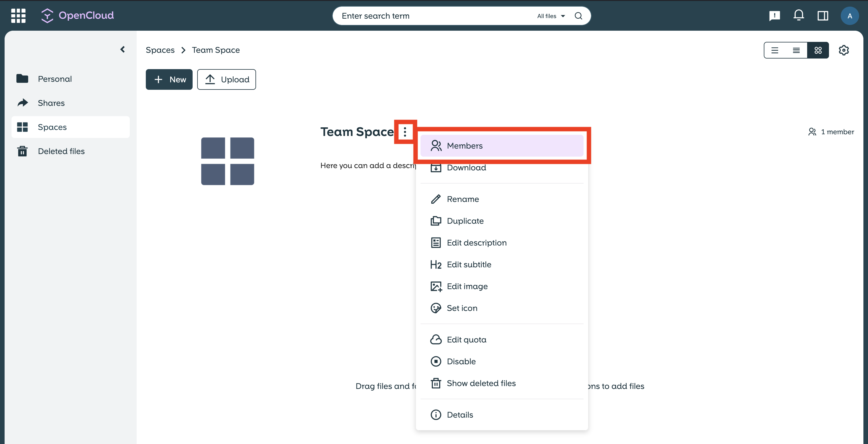
Task: Choose Edit quota menu entry
Action: (x=466, y=340)
